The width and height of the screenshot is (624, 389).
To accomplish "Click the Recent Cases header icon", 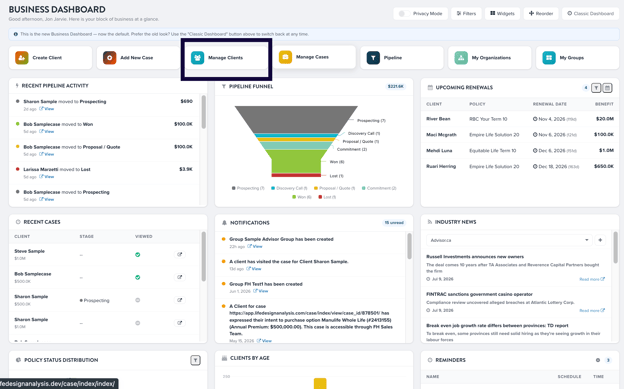I will point(18,222).
